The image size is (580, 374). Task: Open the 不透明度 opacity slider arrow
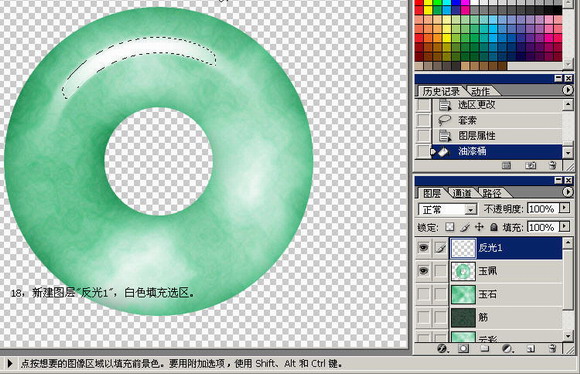coord(564,208)
